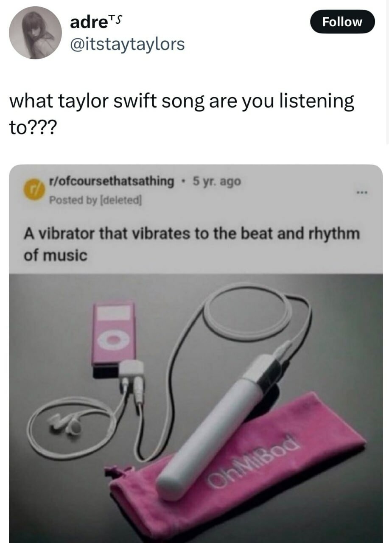Click the white headphone splitter adapter

click(131, 368)
